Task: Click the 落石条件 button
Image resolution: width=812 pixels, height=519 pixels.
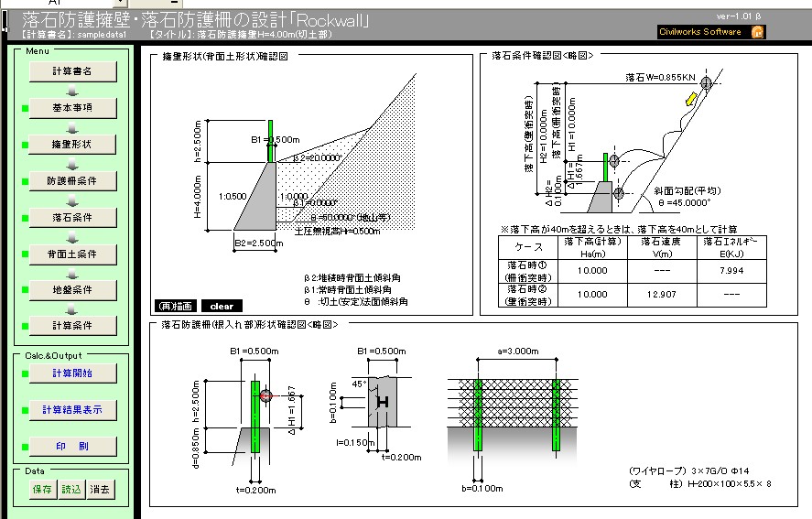Action: pyautogui.click(x=72, y=218)
